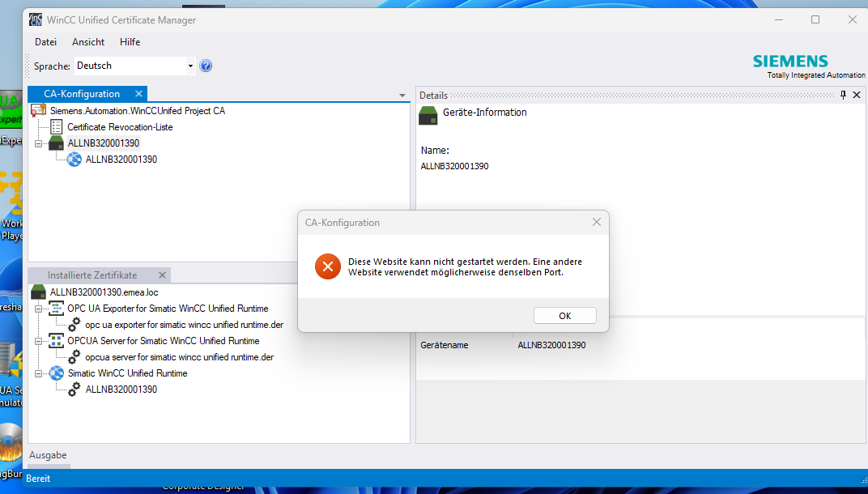Screen dimensions: 868x494
Task: Select the Siemens.Automation.WinCCUnifed Project CA certificate icon
Action: click(x=38, y=111)
